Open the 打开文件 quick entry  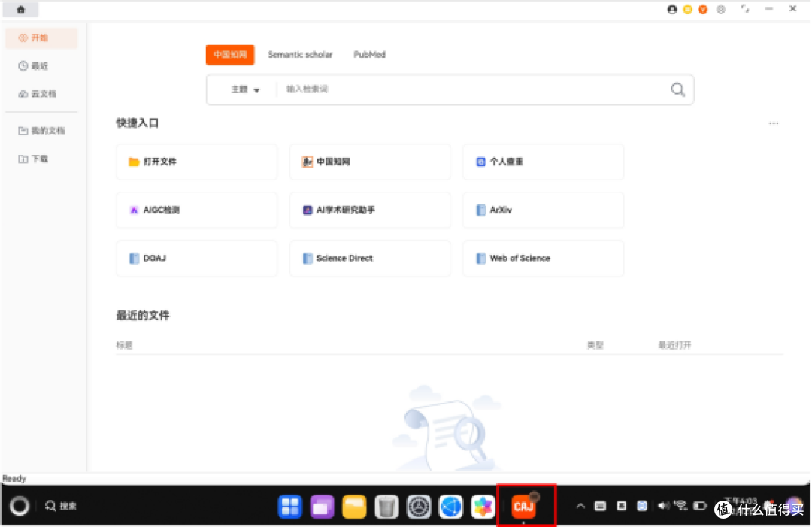coord(197,162)
